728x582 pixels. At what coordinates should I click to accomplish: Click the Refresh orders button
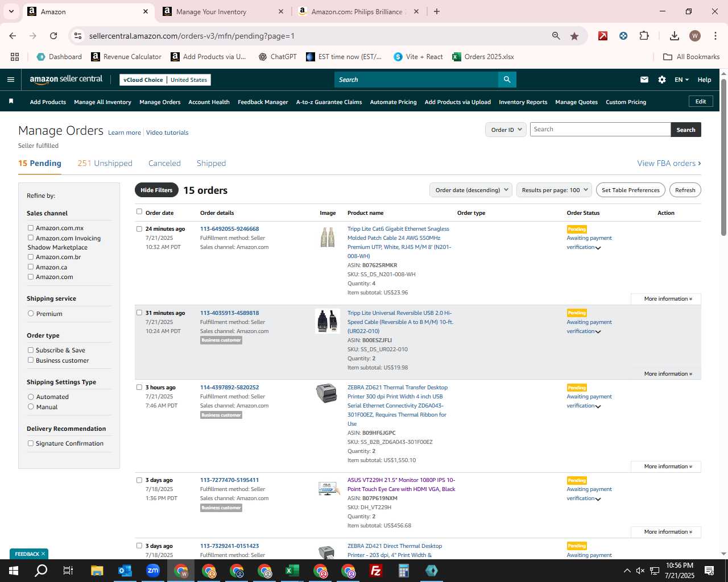(x=685, y=190)
